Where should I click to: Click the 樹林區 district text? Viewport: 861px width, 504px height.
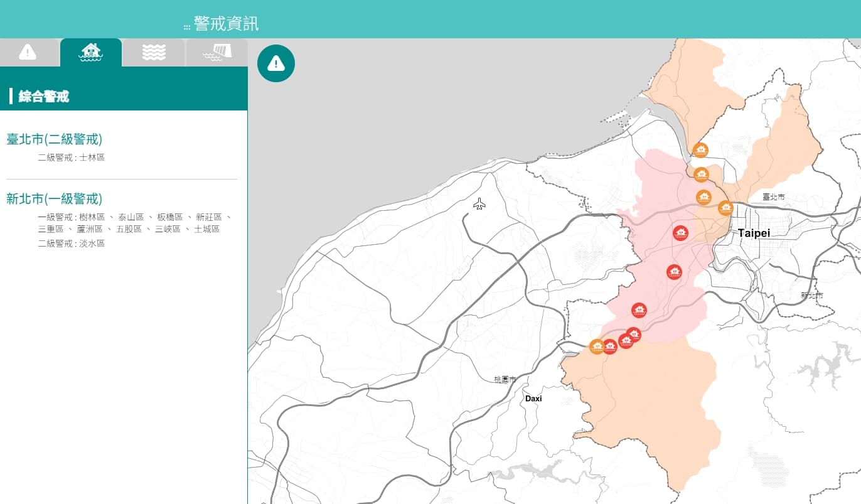pos(92,217)
